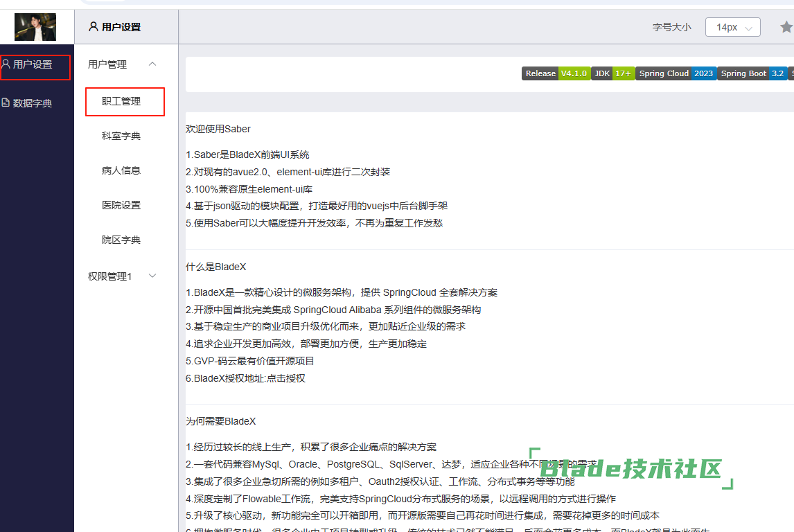Screen dimensions: 794x532
Task: Click text 5.GVP-码云最有价值开源项目
Action: 250,361
